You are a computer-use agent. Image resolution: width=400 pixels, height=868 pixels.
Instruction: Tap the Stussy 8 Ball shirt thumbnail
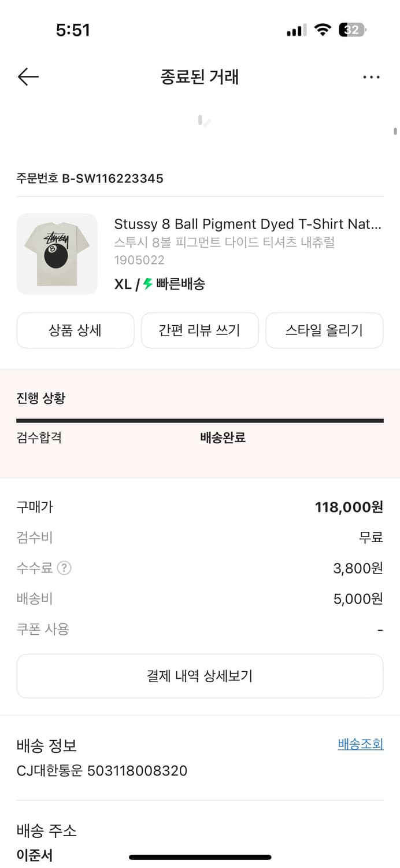57,254
